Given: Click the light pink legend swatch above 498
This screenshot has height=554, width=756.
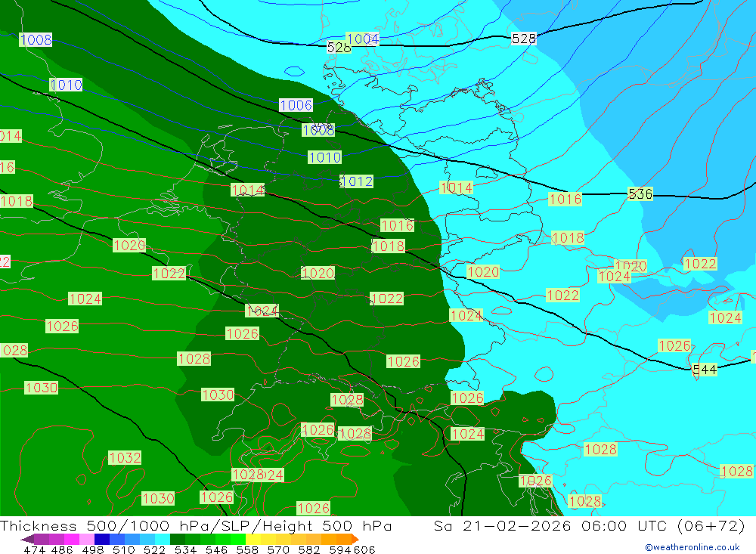Looking at the screenshot, I should (87, 539).
